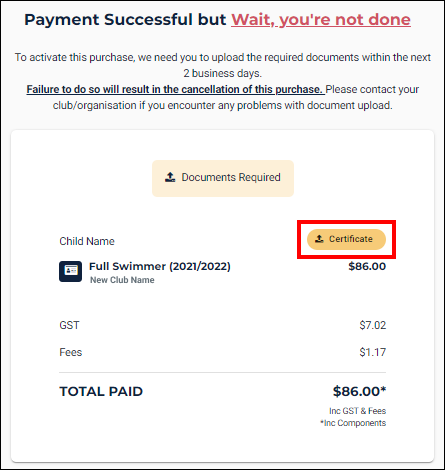This screenshot has height=470, width=445.
Task: Click the Documents Required banner
Action: (x=223, y=178)
